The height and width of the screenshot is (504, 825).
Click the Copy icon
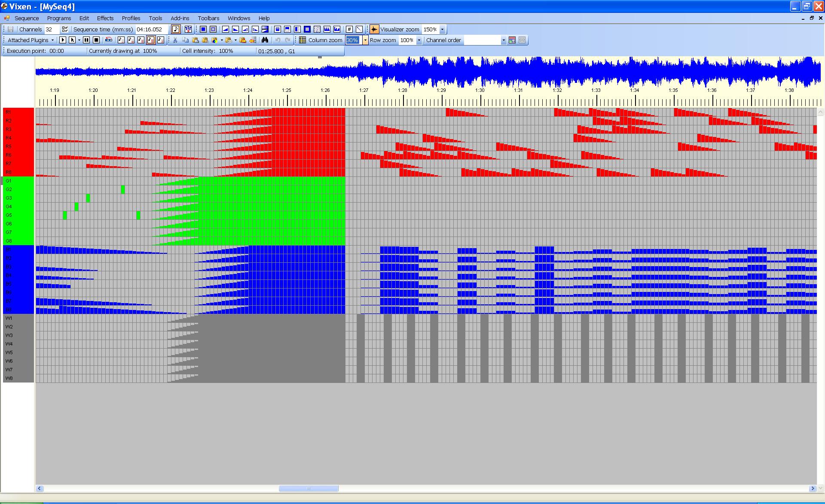point(186,40)
